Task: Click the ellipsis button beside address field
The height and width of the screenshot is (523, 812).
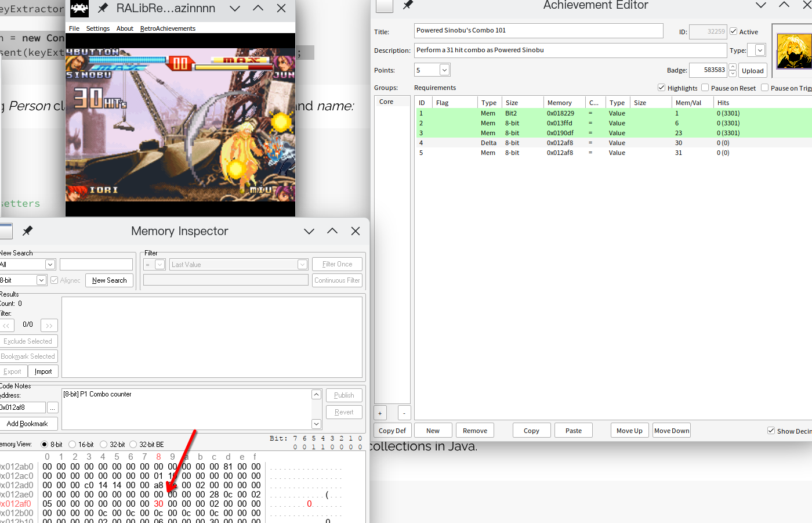Action: point(52,408)
